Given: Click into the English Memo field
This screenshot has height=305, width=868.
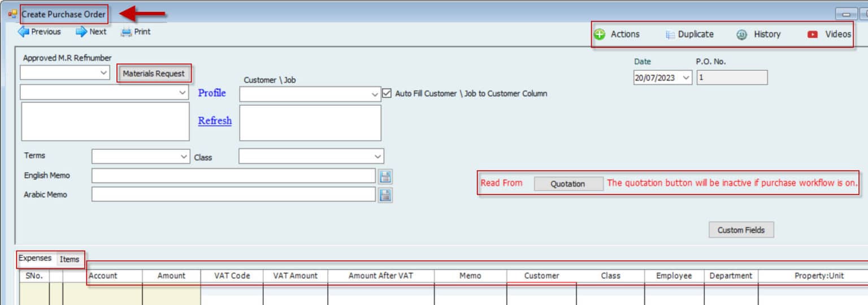Looking at the screenshot, I should [x=233, y=176].
